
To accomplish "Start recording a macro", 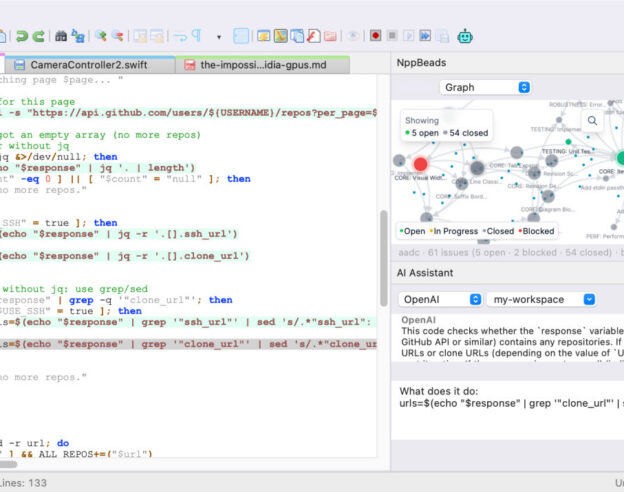I will click(375, 36).
